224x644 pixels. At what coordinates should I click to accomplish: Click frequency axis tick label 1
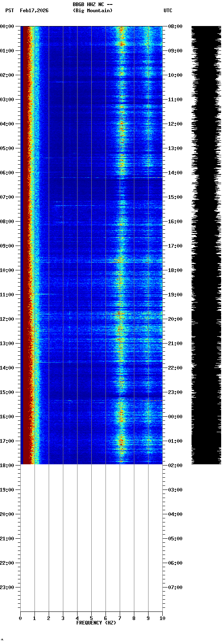[34, 618]
